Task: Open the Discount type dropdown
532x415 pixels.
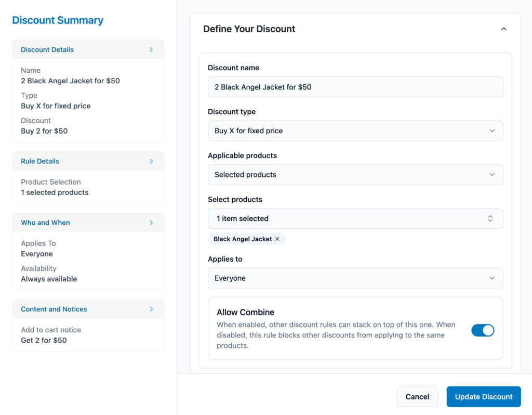Action: click(x=355, y=131)
